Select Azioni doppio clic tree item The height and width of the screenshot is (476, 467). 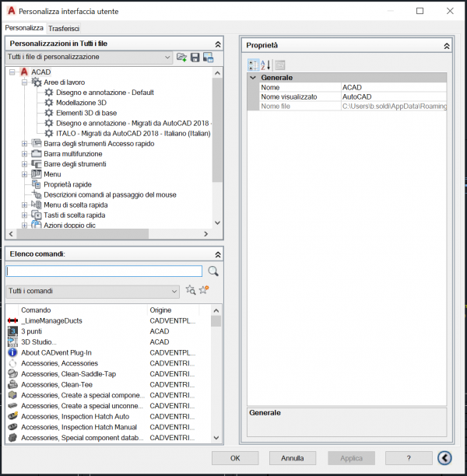point(69,226)
